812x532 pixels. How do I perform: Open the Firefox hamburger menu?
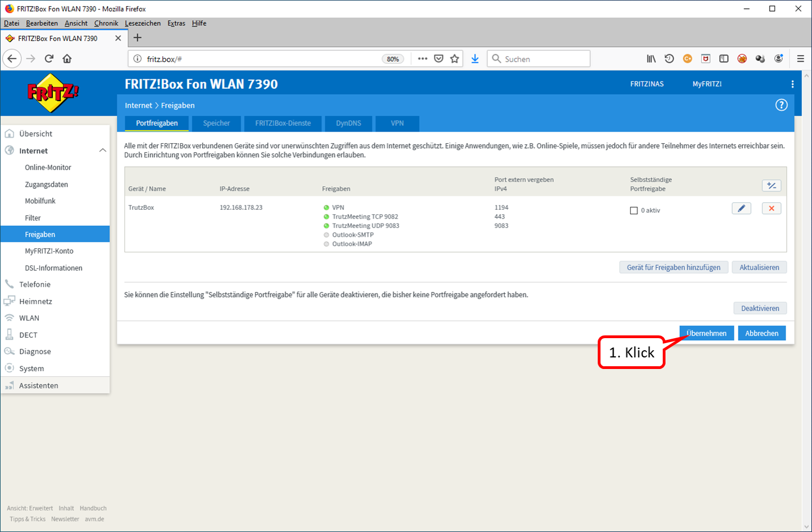point(800,59)
